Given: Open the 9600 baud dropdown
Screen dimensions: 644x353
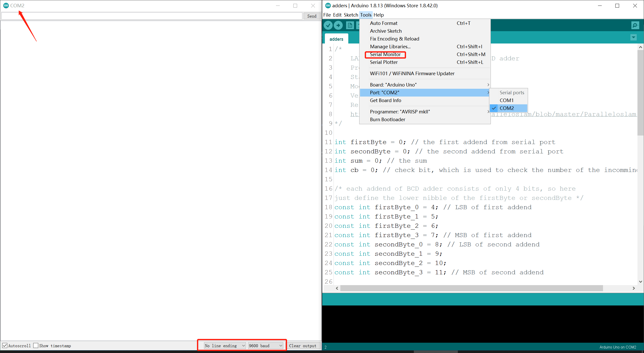Looking at the screenshot, I should pos(266,346).
